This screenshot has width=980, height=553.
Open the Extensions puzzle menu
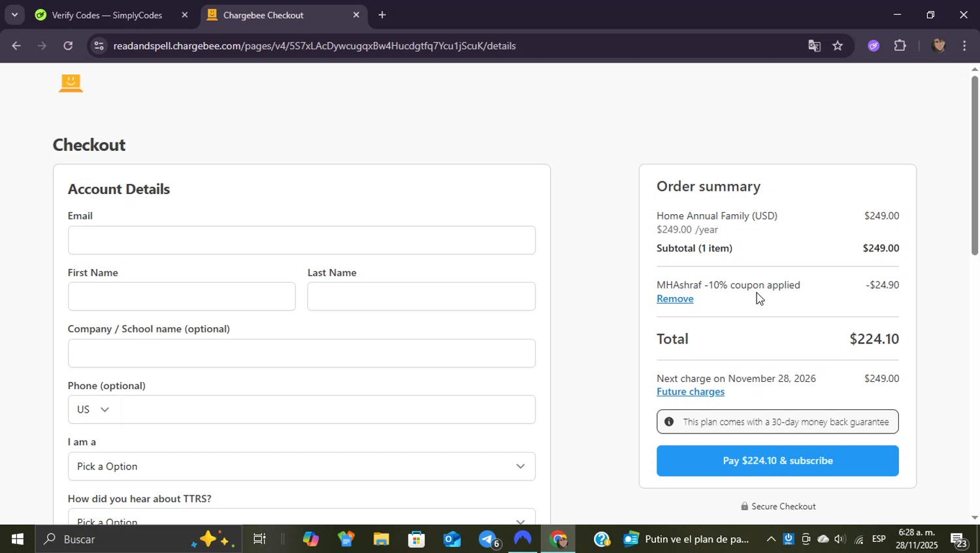(900, 46)
